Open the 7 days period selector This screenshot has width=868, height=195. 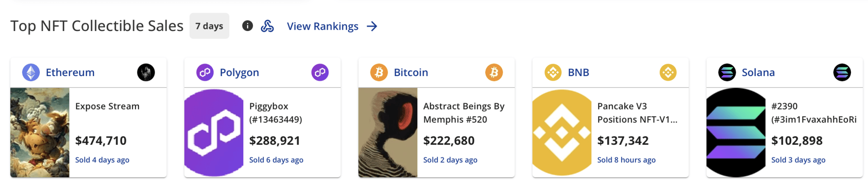coord(209,26)
